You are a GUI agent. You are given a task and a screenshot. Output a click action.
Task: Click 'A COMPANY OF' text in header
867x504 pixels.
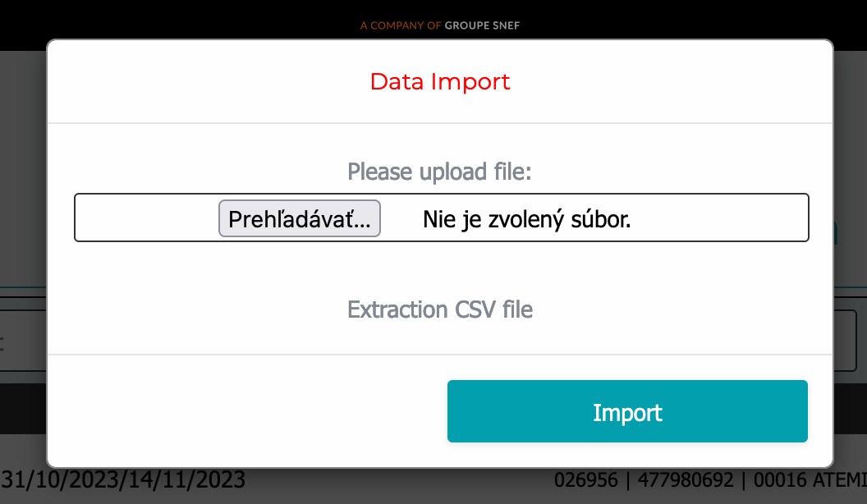point(401,25)
